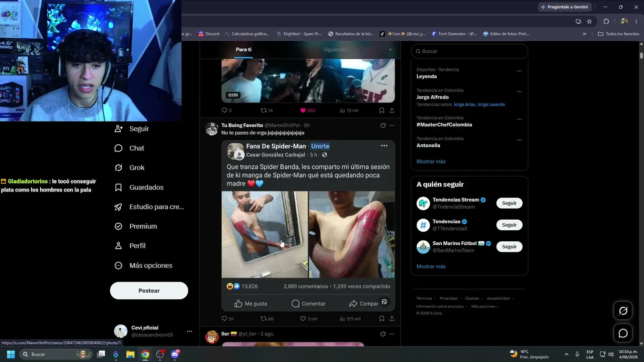Open the floating Grok button

pyautogui.click(x=623, y=311)
